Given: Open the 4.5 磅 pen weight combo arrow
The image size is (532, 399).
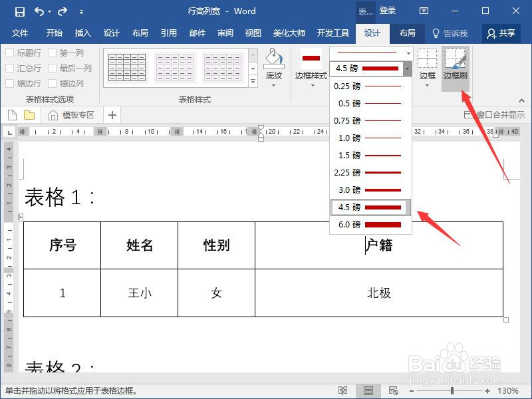Looking at the screenshot, I should (407, 68).
